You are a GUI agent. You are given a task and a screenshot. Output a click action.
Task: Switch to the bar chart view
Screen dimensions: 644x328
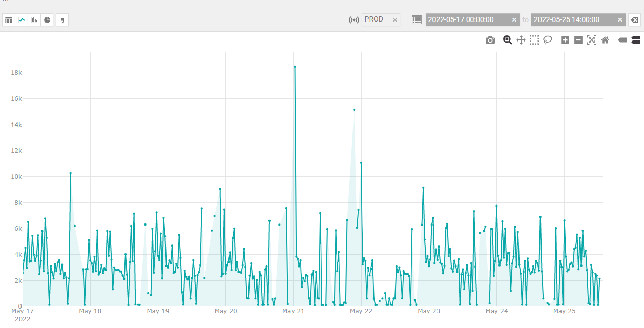[x=34, y=19]
